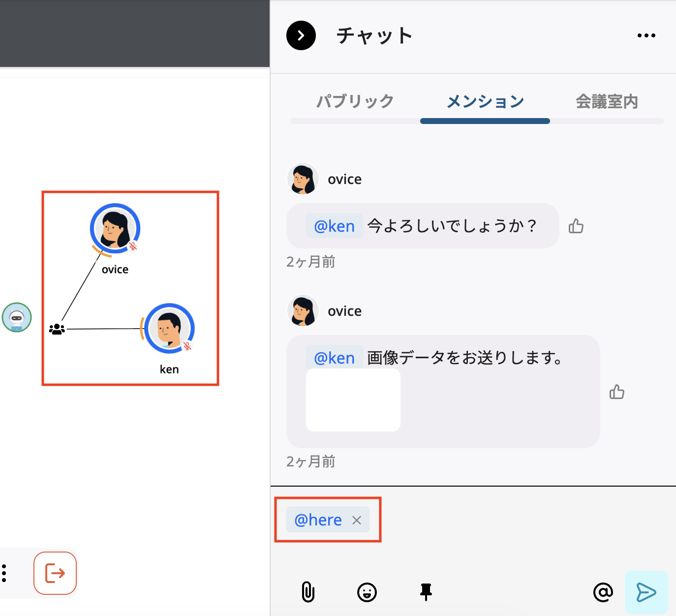Like ovice's 今よろしいでしょうか message
Screen dimensions: 676x616
point(576,226)
